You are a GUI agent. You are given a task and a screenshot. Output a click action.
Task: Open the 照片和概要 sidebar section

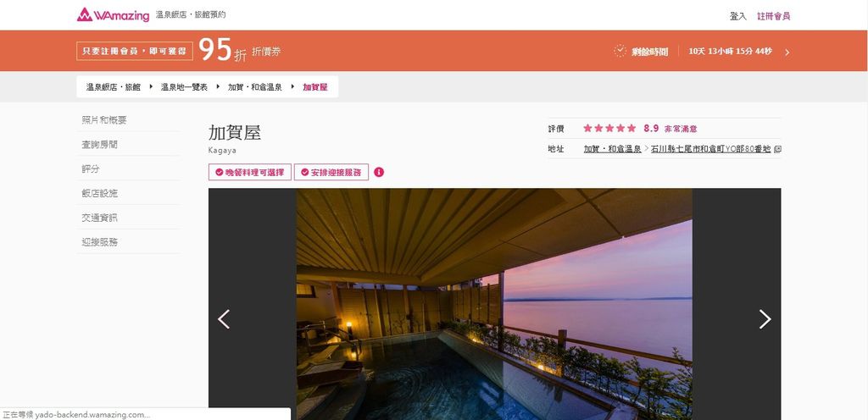point(104,120)
